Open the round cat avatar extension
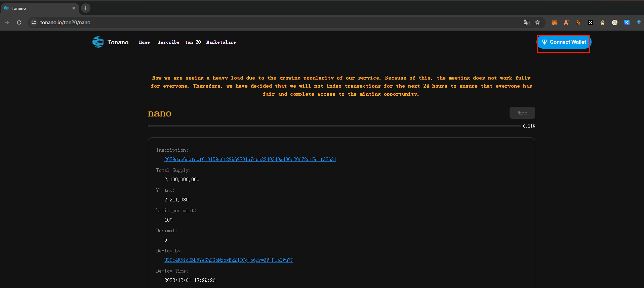 point(615,22)
